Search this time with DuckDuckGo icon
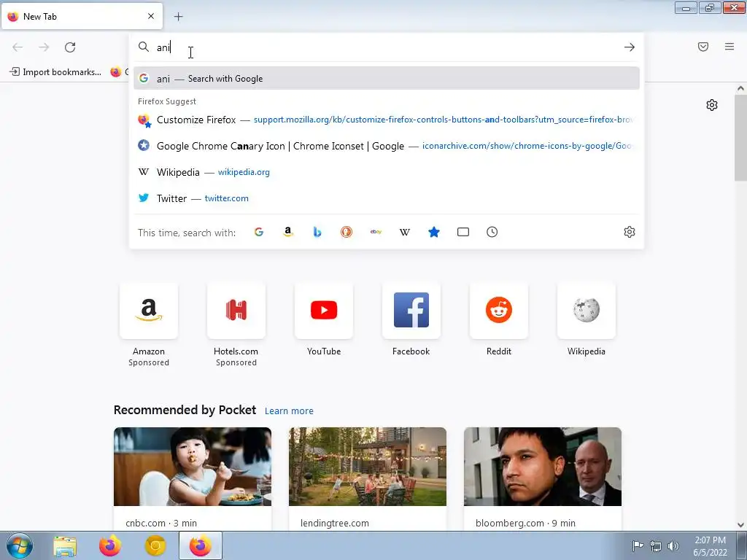This screenshot has height=560, width=747. [347, 232]
